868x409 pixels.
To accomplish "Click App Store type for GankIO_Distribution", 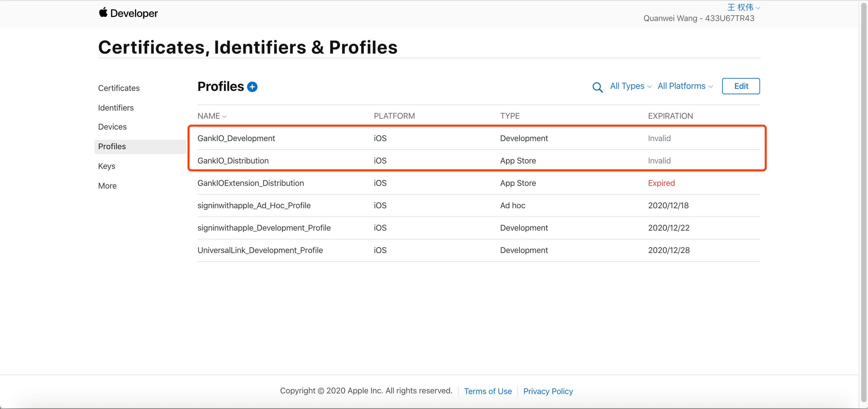I will (518, 161).
